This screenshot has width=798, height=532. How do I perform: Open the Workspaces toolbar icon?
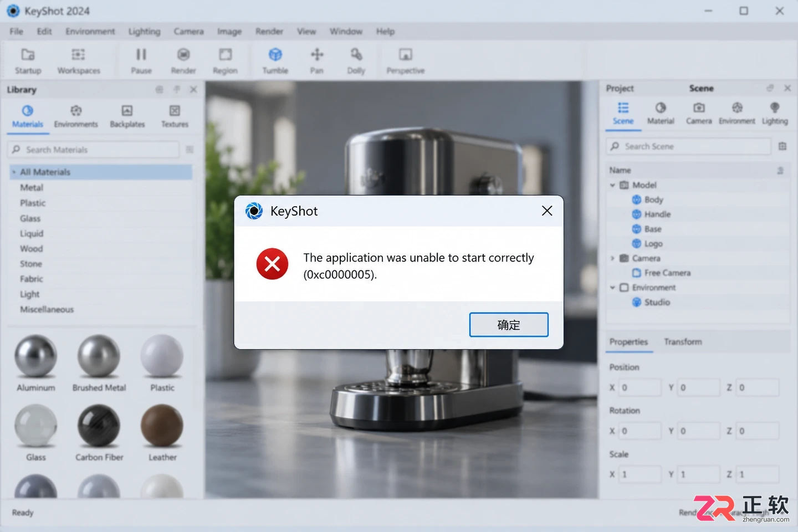click(79, 61)
